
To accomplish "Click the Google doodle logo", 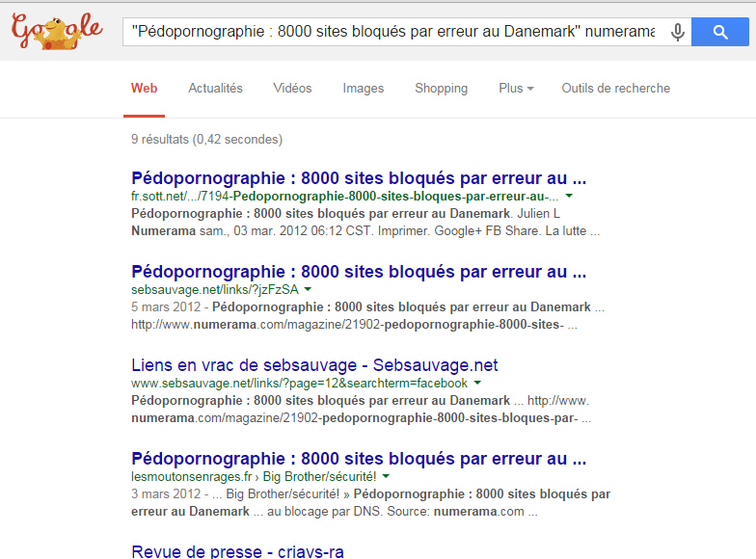I will click(56, 32).
